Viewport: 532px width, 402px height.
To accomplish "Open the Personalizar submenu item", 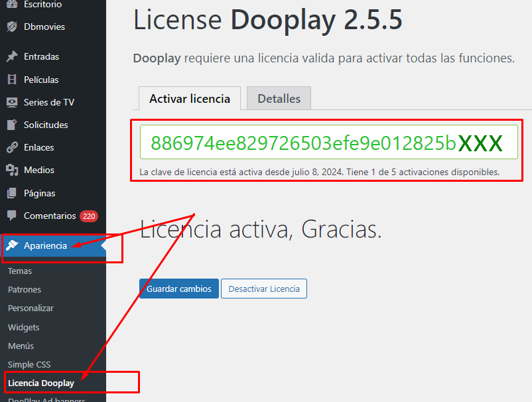I will pyautogui.click(x=31, y=308).
